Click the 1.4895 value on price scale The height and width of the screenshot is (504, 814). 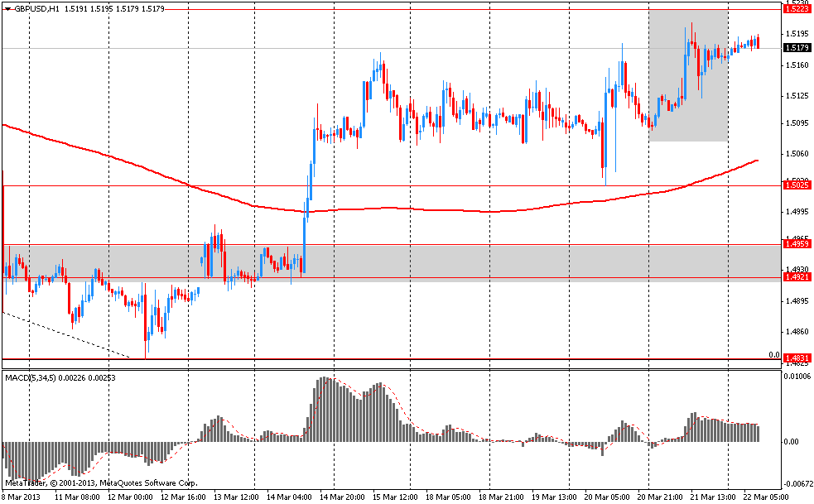coord(797,301)
